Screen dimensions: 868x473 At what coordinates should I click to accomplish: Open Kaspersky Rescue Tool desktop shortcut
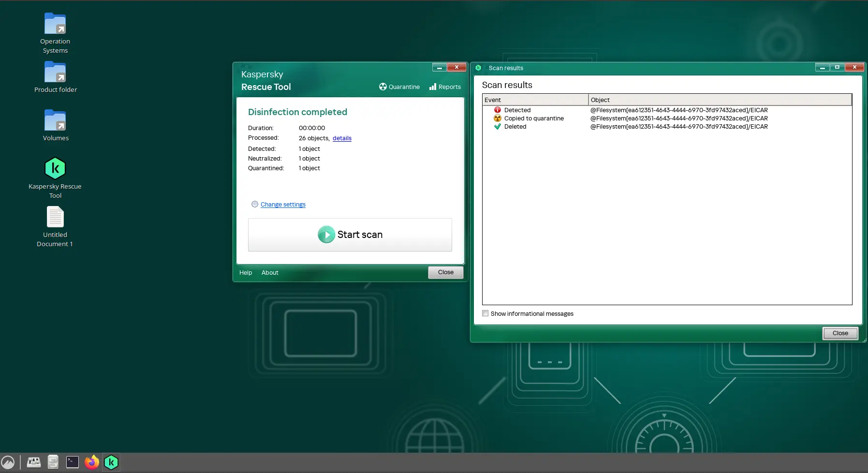55,169
